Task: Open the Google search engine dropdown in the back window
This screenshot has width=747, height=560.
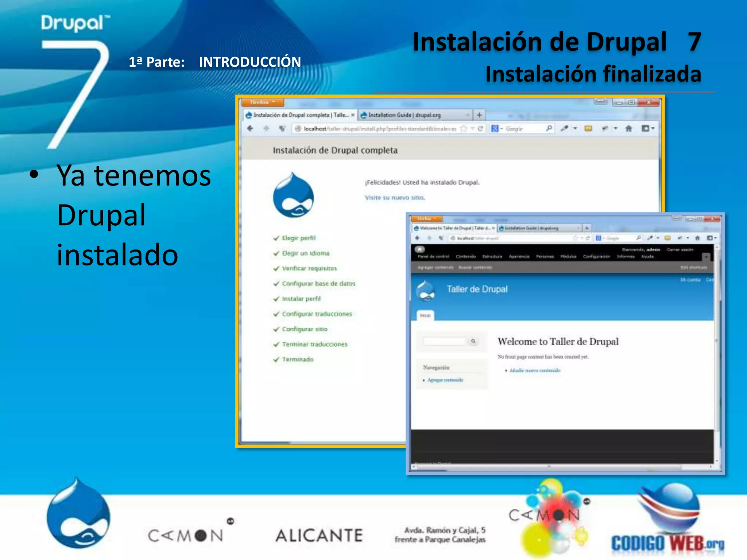Action: [x=497, y=129]
